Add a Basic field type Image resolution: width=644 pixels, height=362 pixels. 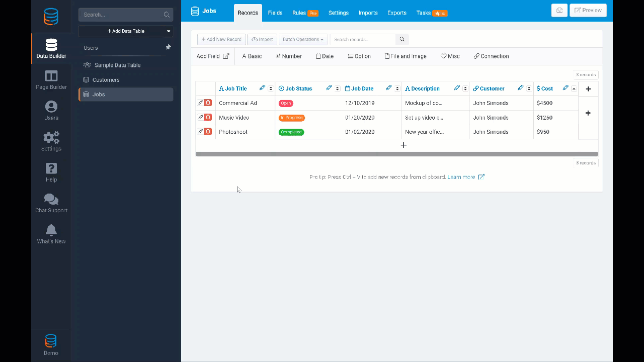pyautogui.click(x=252, y=56)
